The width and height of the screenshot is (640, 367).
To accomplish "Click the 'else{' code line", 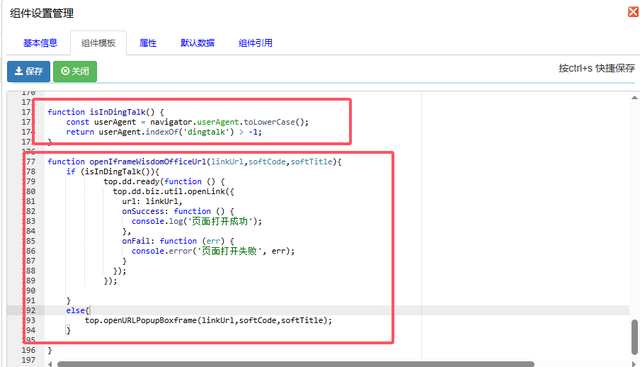I will pos(78,310).
